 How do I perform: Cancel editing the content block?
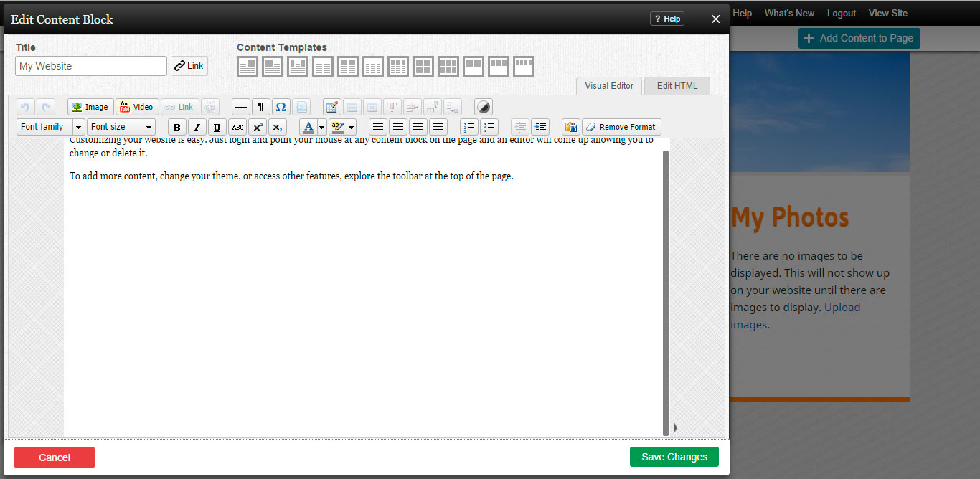[55, 457]
